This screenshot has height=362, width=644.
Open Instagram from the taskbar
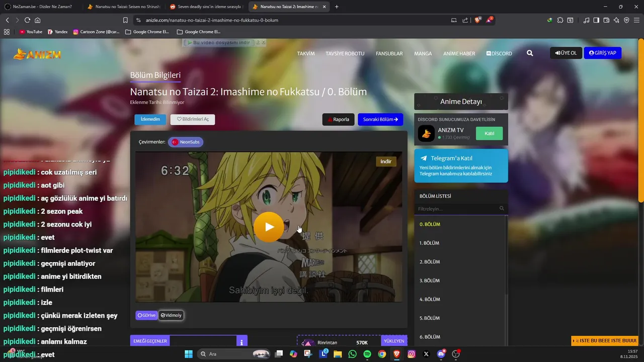[x=412, y=354]
